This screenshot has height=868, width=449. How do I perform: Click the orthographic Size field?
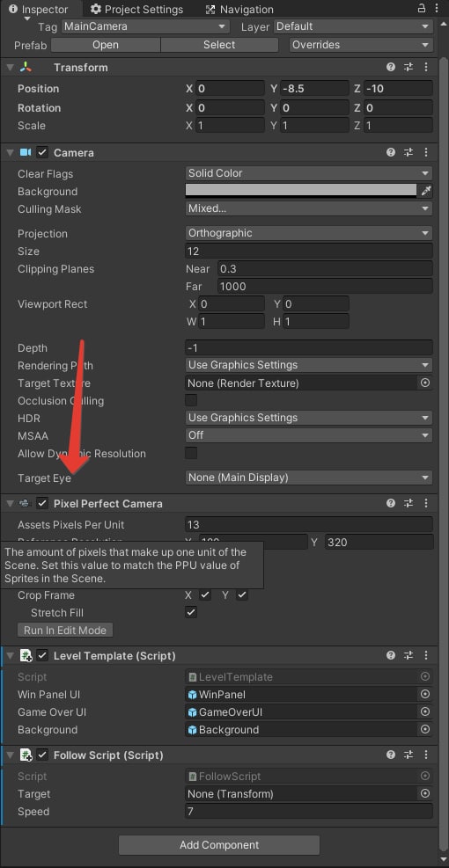[309, 251]
